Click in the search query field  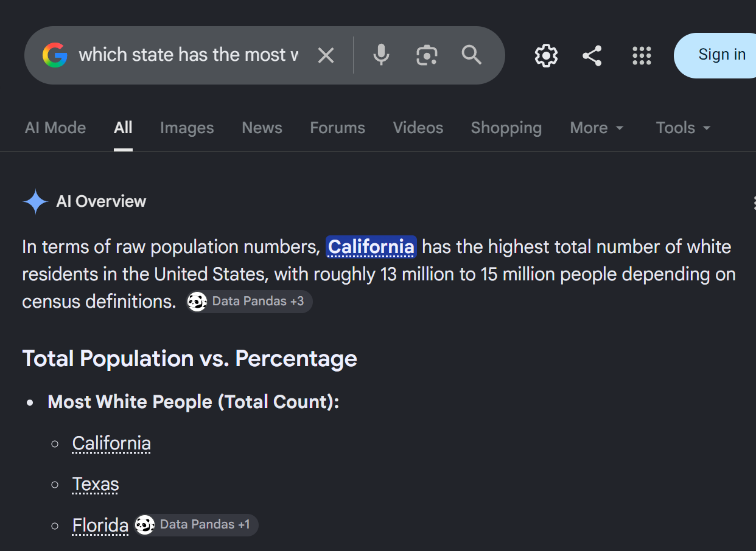(x=189, y=55)
